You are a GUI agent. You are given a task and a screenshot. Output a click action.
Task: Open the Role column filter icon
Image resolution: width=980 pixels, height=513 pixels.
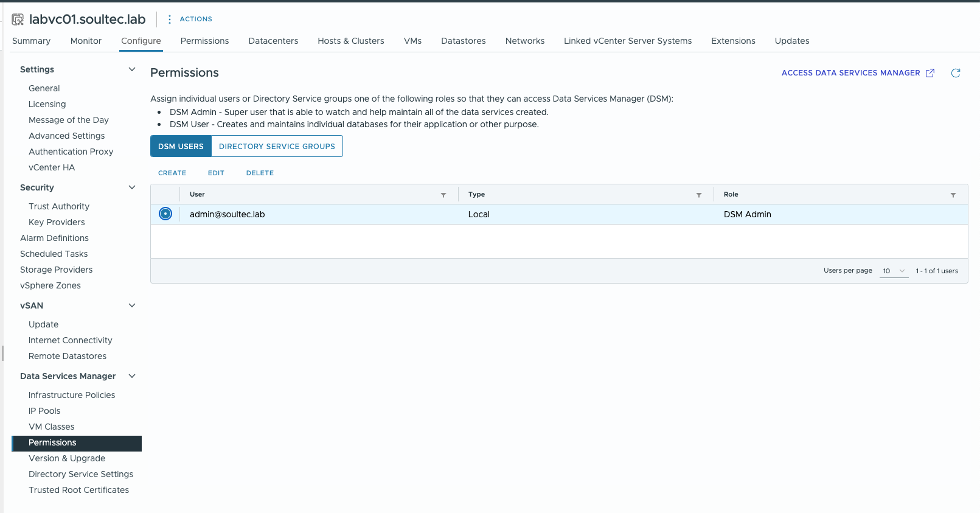953,195
